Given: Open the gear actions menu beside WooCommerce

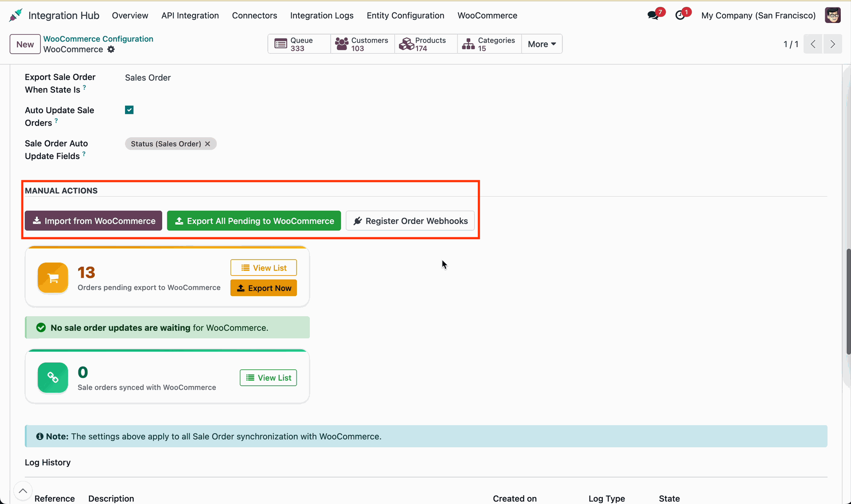Looking at the screenshot, I should 111,49.
